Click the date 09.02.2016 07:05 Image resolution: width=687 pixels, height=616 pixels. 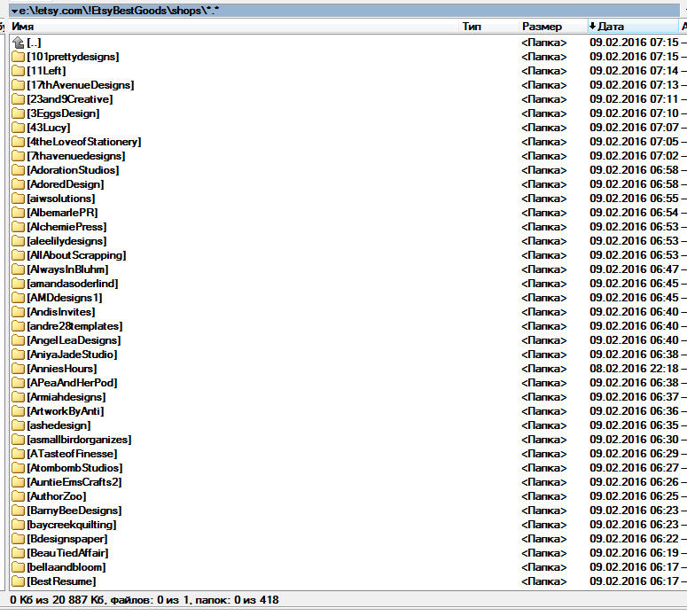click(634, 142)
